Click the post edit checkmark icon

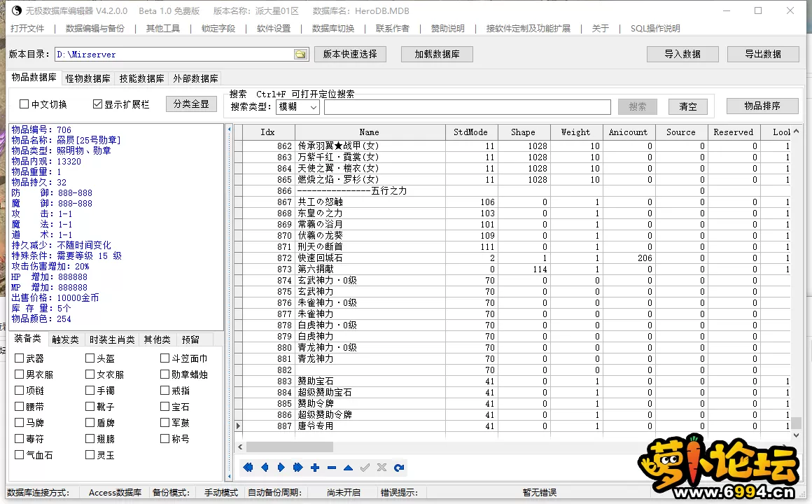[365, 468]
